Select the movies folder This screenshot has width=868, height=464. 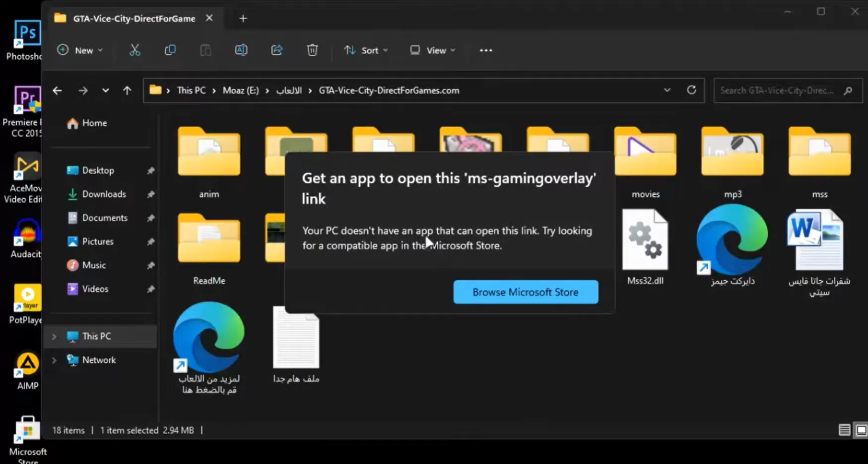[645, 163]
